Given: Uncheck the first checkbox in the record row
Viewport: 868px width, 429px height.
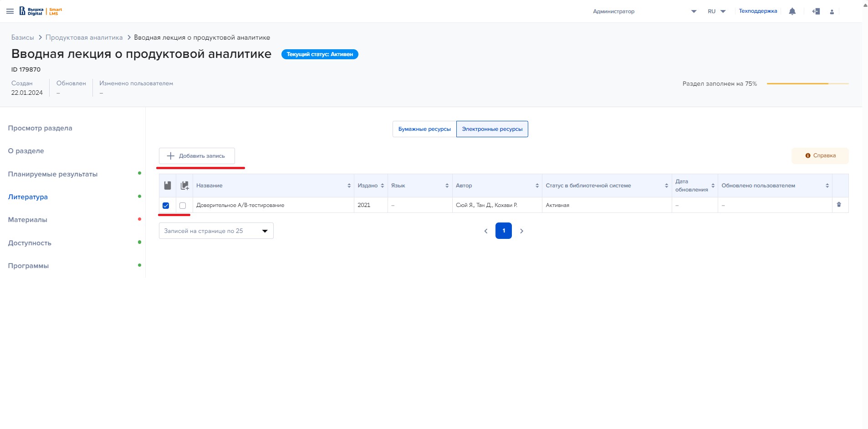Looking at the screenshot, I should [x=166, y=206].
